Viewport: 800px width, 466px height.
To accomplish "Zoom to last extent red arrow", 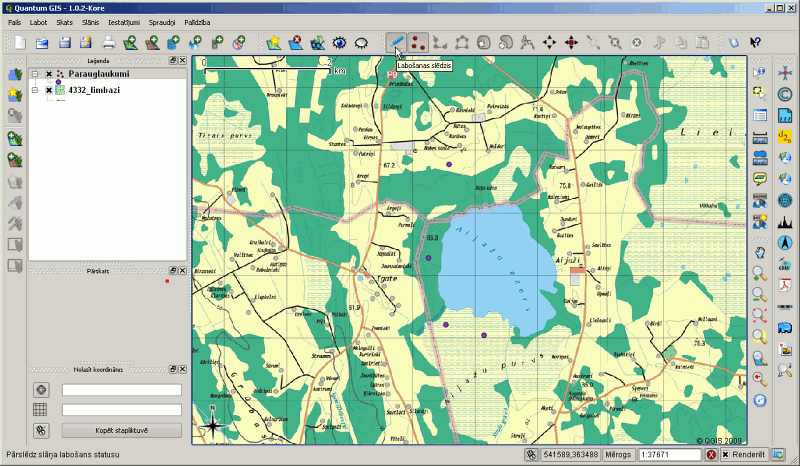I will click(760, 379).
